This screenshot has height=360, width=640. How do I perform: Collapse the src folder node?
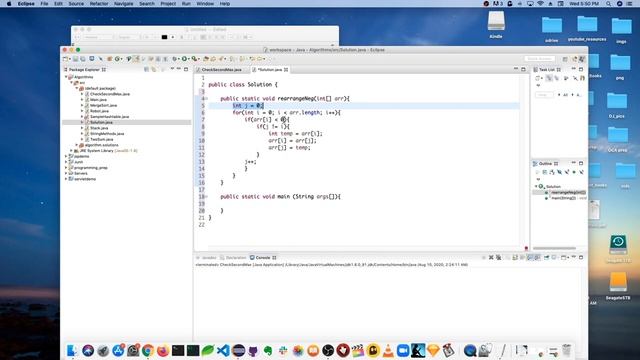[x=71, y=82]
